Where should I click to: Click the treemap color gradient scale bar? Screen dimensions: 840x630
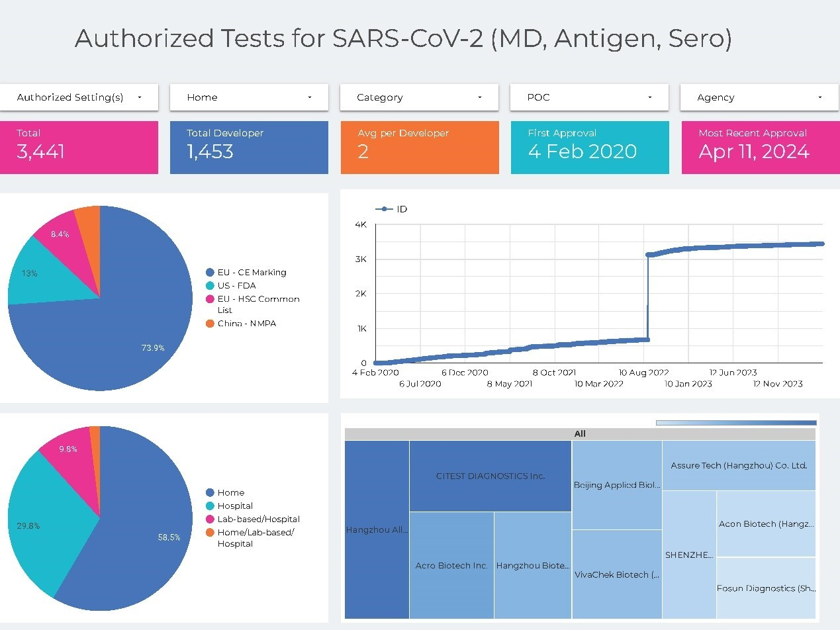click(735, 422)
